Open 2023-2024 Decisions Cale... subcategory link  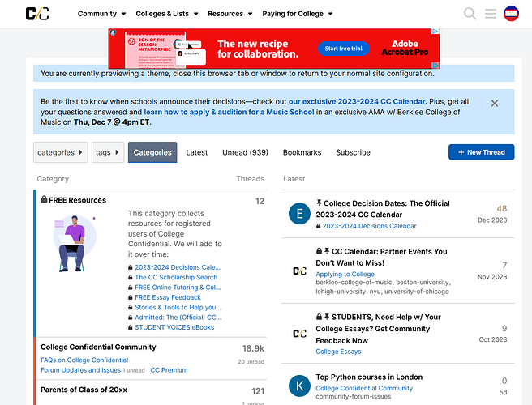coord(178,267)
